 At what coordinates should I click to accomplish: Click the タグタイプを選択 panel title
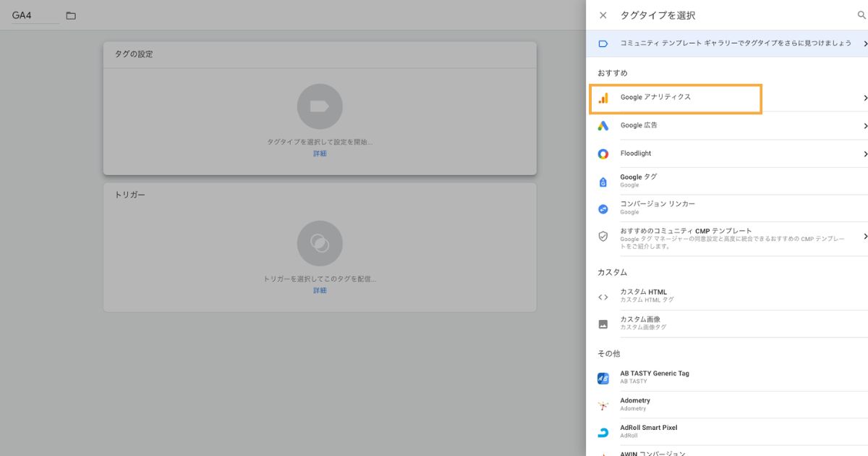tap(658, 15)
